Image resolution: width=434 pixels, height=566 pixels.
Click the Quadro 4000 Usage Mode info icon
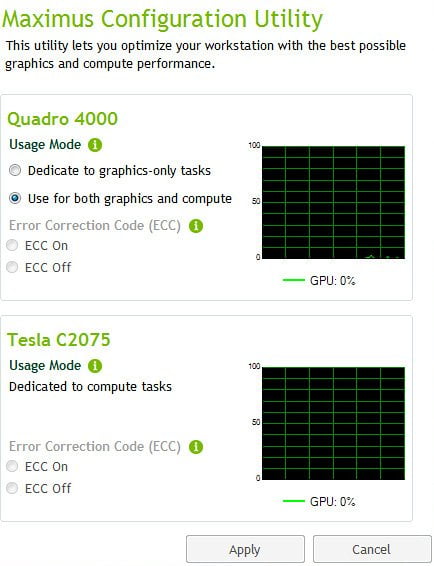pyautogui.click(x=95, y=145)
